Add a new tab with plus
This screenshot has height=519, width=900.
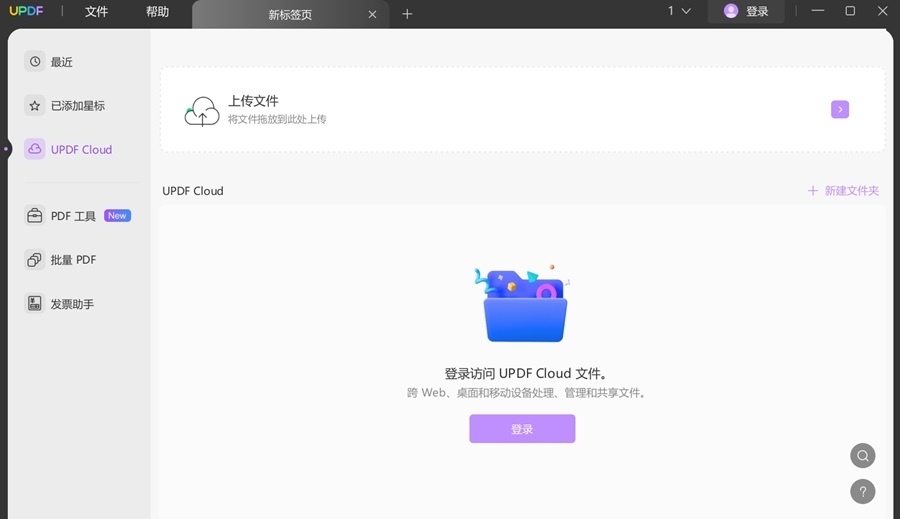click(x=407, y=14)
